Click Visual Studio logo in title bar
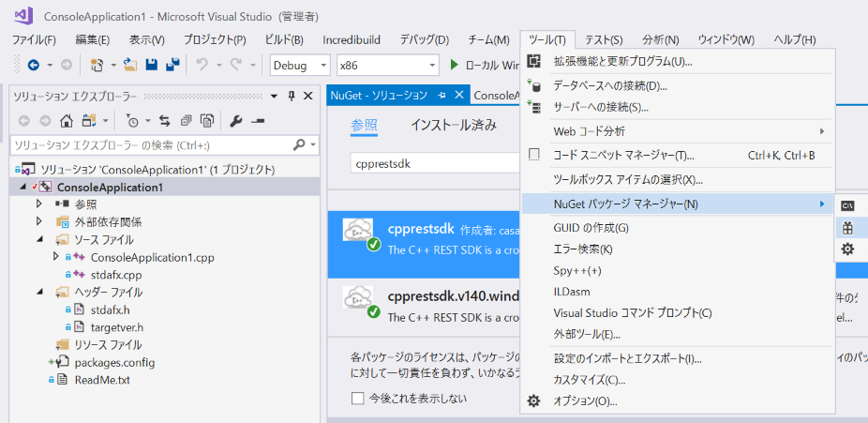 25,16
